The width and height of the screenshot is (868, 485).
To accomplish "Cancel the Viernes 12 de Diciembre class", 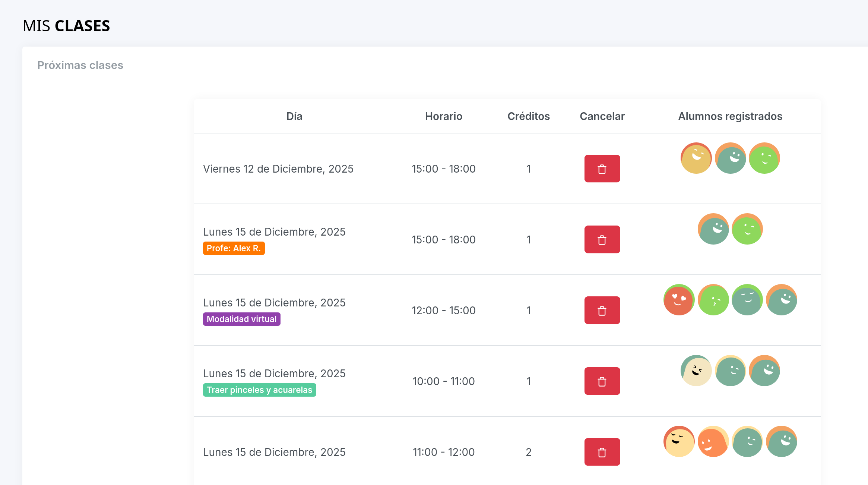I will pyautogui.click(x=602, y=169).
